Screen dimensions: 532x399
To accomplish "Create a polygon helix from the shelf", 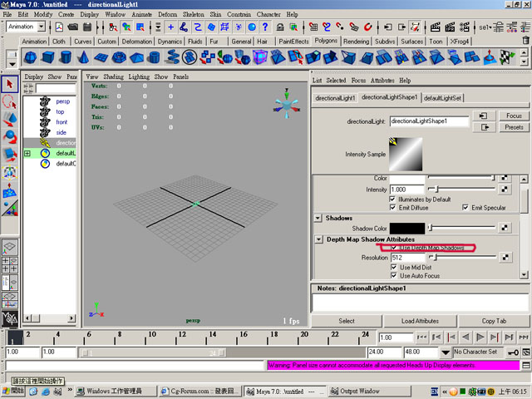I will coord(172,57).
